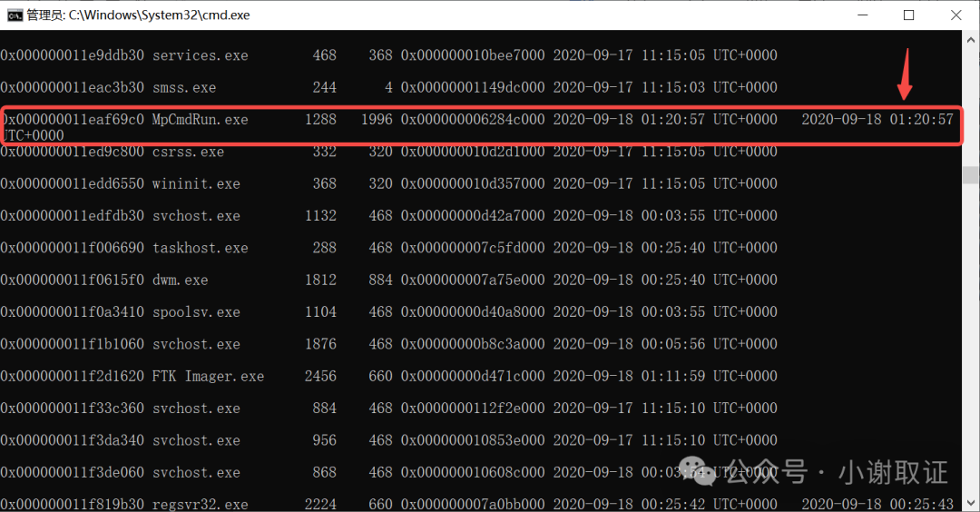980x512 pixels.
Task: Click the FTK Imager.exe process name
Action: (208, 377)
